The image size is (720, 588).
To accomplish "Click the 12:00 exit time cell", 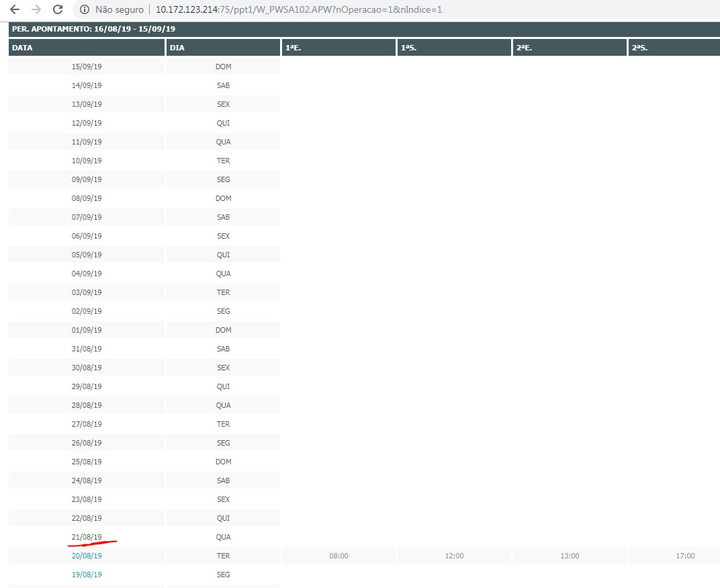I will [454, 556].
